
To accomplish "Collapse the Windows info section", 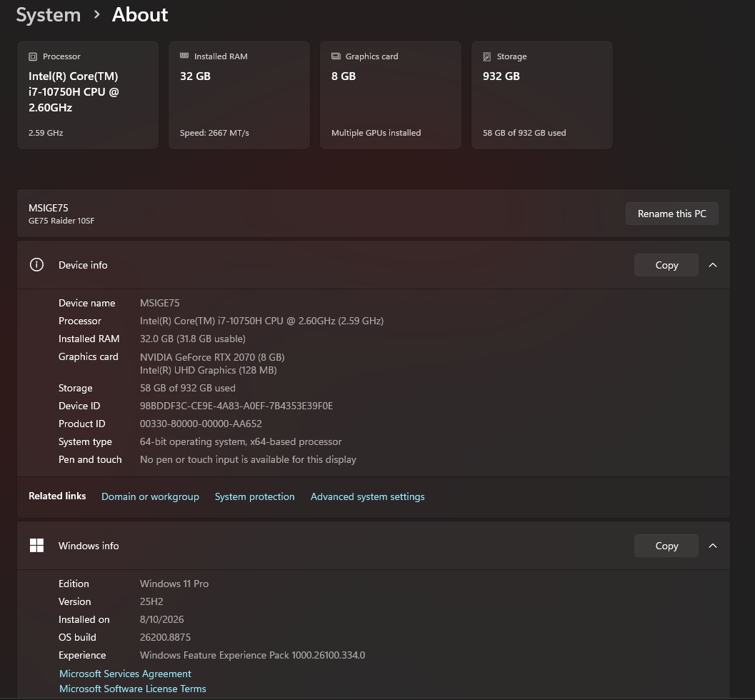I will (x=713, y=546).
